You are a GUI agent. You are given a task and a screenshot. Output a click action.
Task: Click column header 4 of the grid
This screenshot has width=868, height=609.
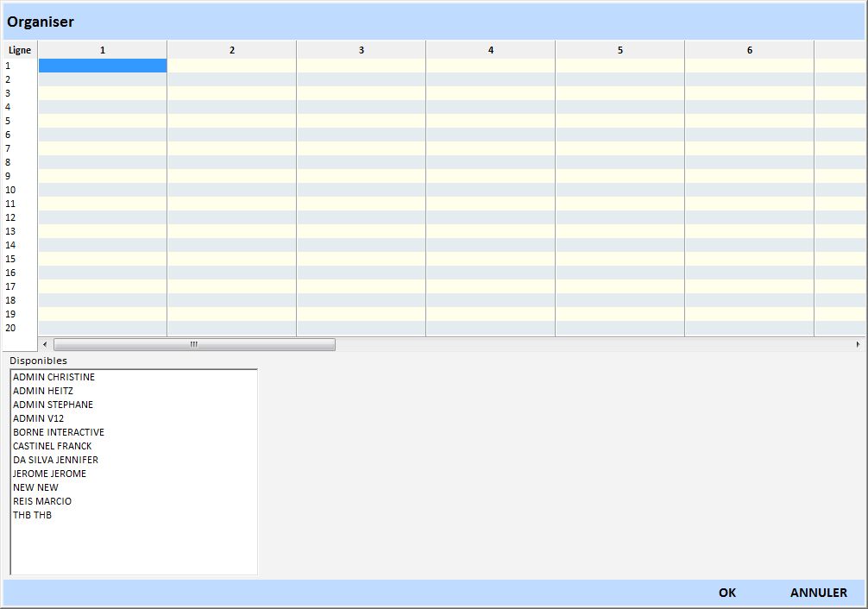[490, 50]
